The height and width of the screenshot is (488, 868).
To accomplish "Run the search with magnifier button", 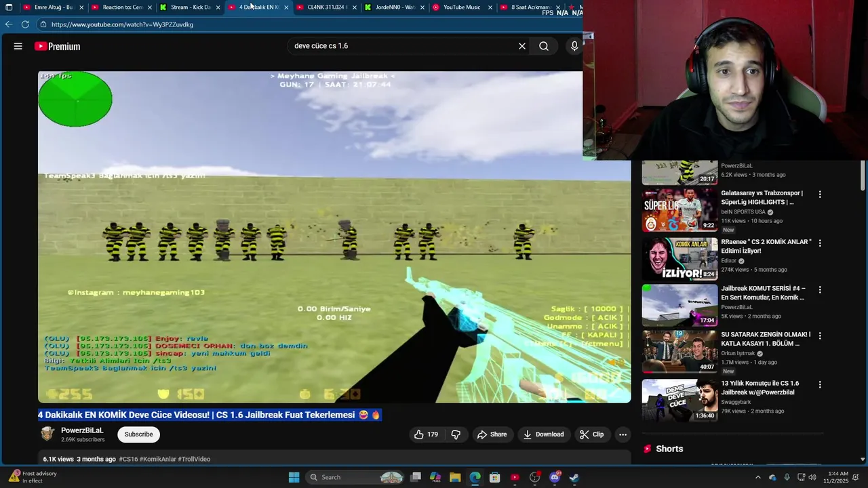I will pos(544,46).
